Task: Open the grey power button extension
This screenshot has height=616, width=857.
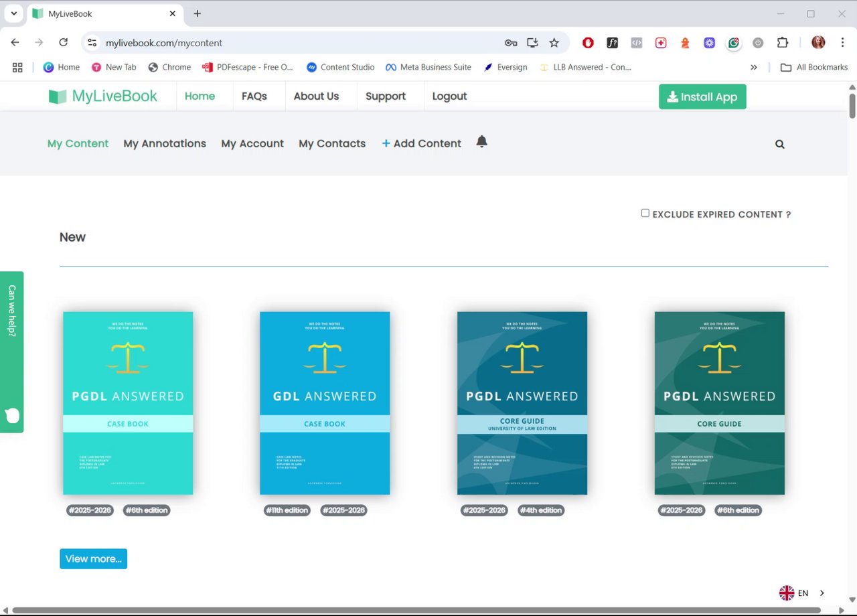Action: pyautogui.click(x=758, y=43)
